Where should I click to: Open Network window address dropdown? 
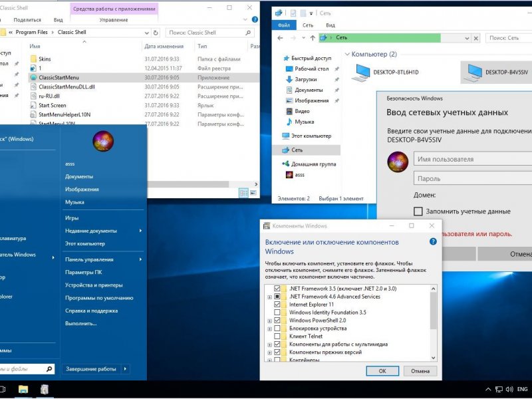(467, 38)
